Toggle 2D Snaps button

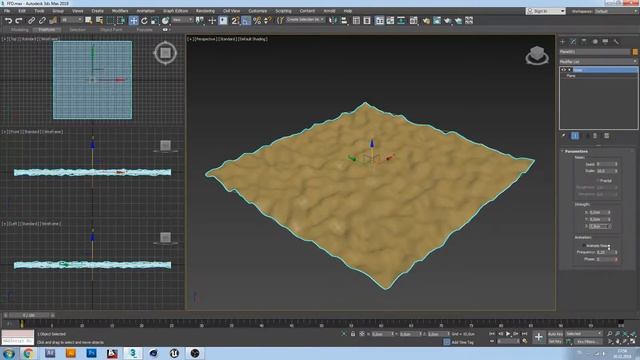click(x=235, y=20)
